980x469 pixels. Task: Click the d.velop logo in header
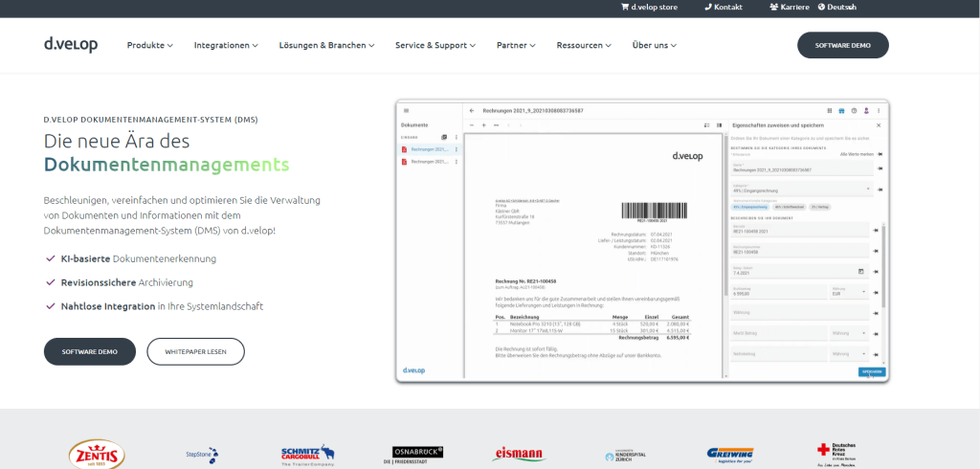click(71, 44)
